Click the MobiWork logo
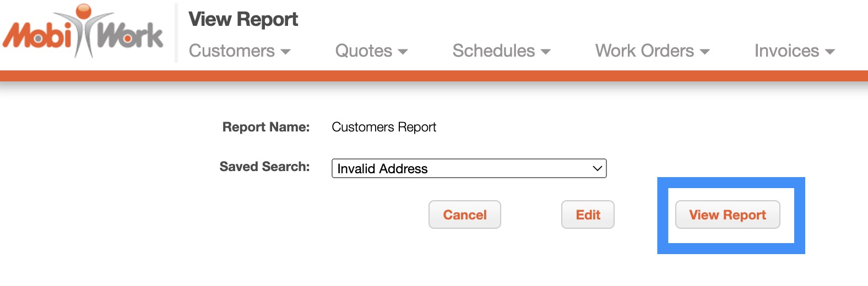The image size is (868, 286). pos(83,33)
